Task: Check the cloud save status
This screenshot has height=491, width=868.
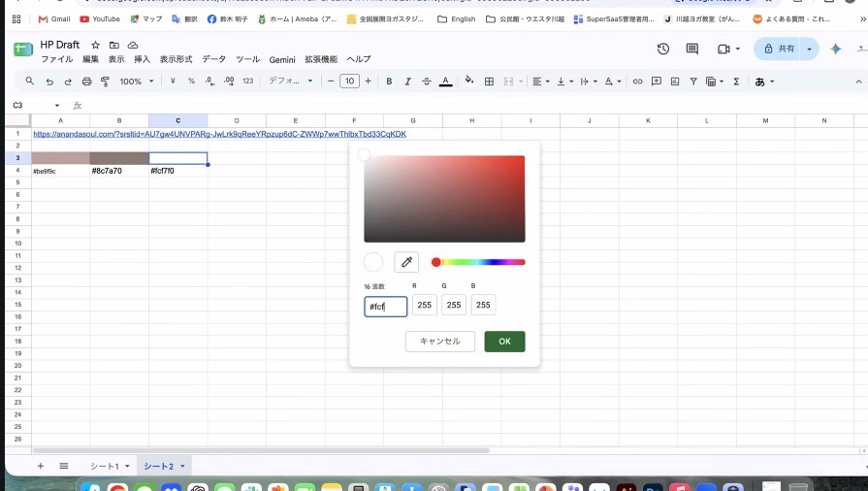Action: 133,45
